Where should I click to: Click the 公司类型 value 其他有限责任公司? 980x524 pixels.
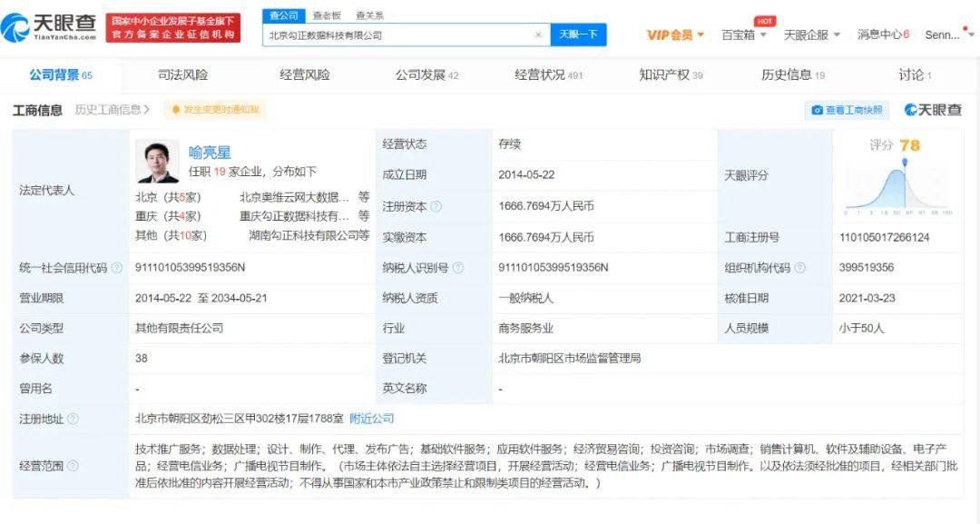pyautogui.click(x=180, y=328)
